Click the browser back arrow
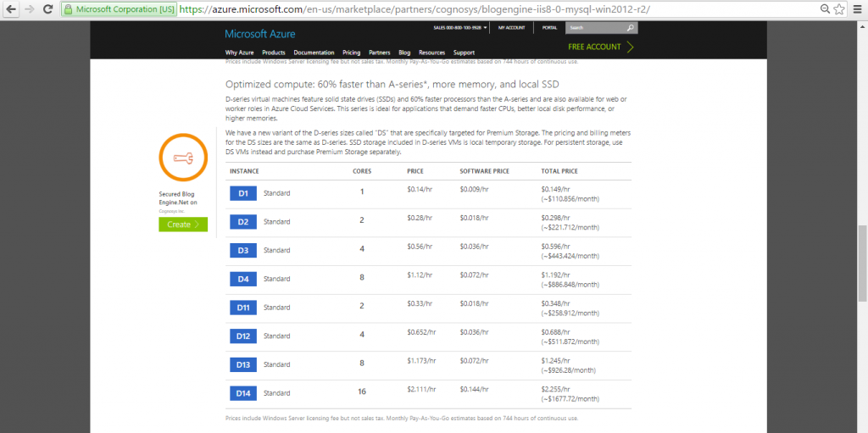 coord(11,9)
